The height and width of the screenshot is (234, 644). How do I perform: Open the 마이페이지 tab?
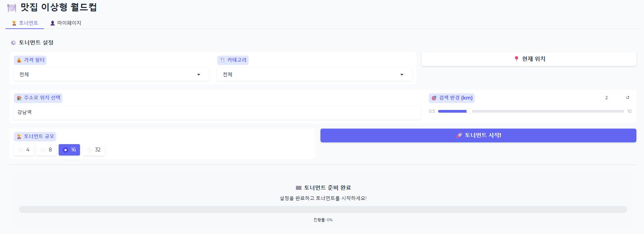click(x=66, y=23)
